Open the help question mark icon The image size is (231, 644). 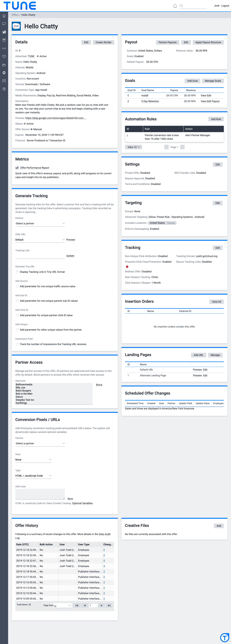(4, 89)
